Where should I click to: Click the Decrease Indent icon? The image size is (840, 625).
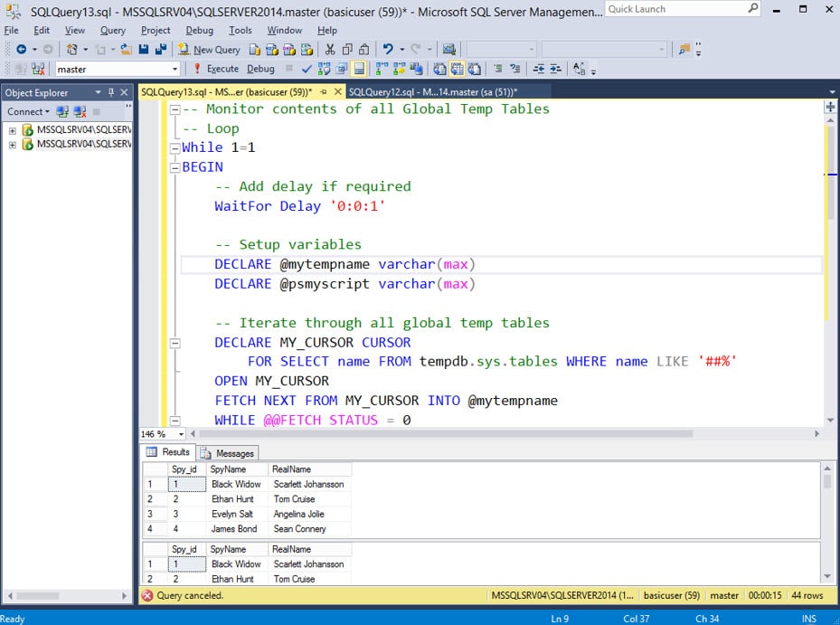click(x=539, y=69)
